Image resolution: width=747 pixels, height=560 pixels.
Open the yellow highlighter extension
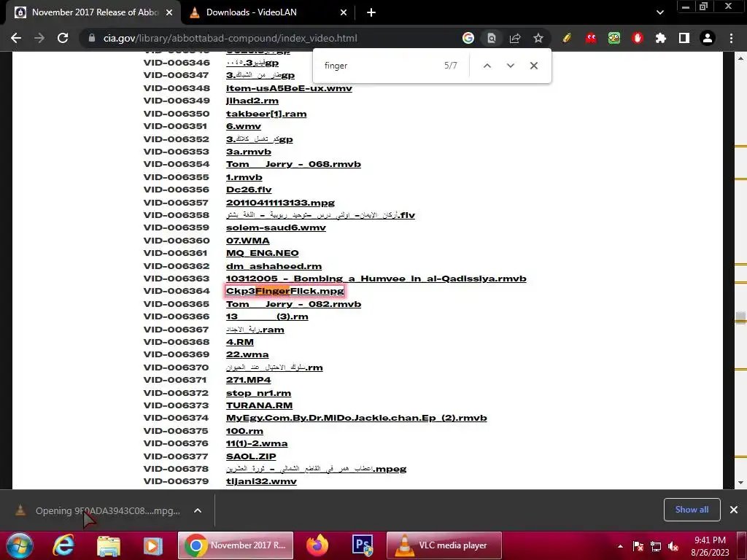tap(567, 38)
